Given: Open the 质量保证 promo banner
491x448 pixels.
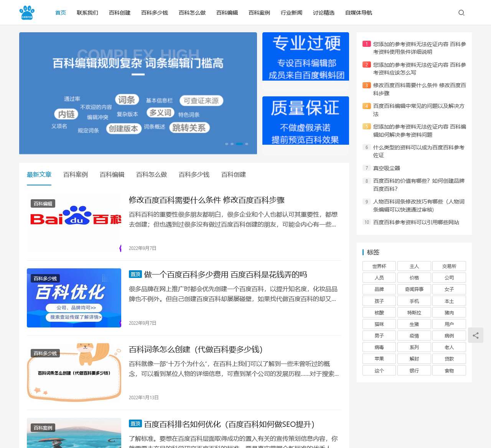Looking at the screenshot, I should (306, 121).
